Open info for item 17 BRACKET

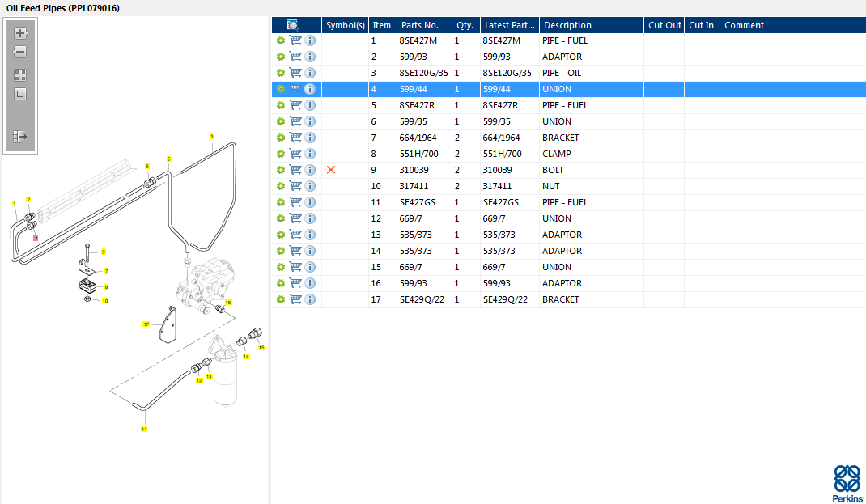(311, 299)
